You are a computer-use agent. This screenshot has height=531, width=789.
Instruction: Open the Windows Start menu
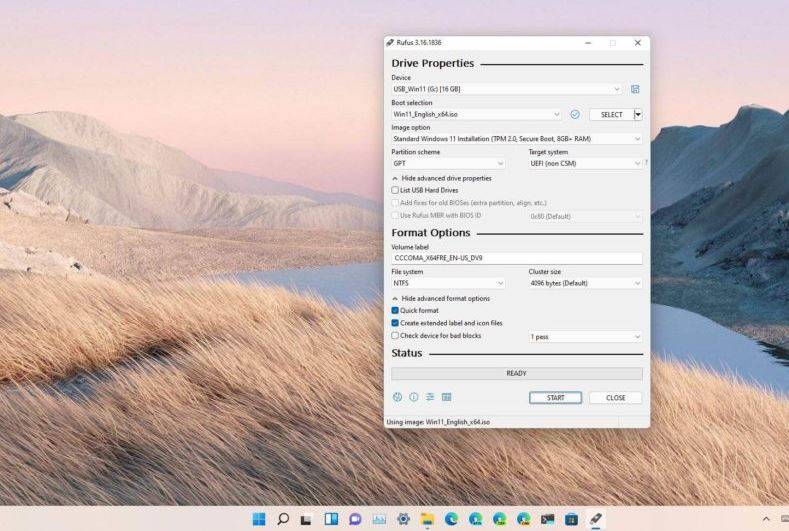[259, 519]
